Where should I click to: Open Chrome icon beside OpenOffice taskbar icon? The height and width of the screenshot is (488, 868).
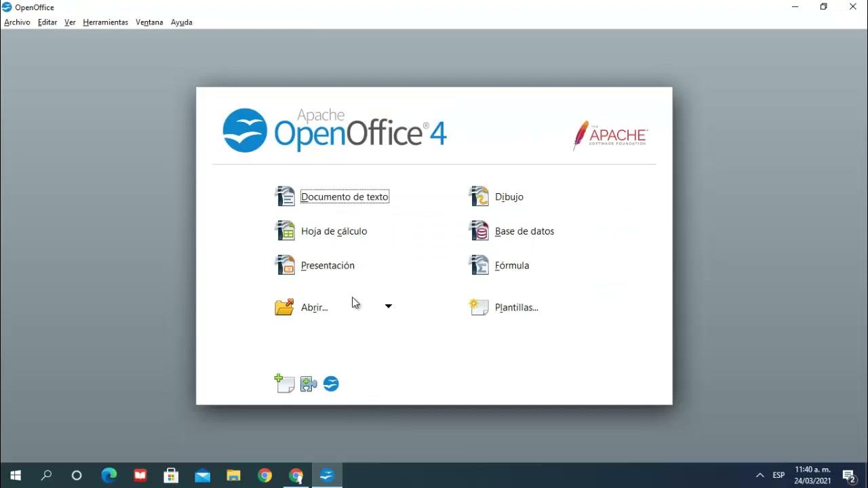tap(296, 475)
